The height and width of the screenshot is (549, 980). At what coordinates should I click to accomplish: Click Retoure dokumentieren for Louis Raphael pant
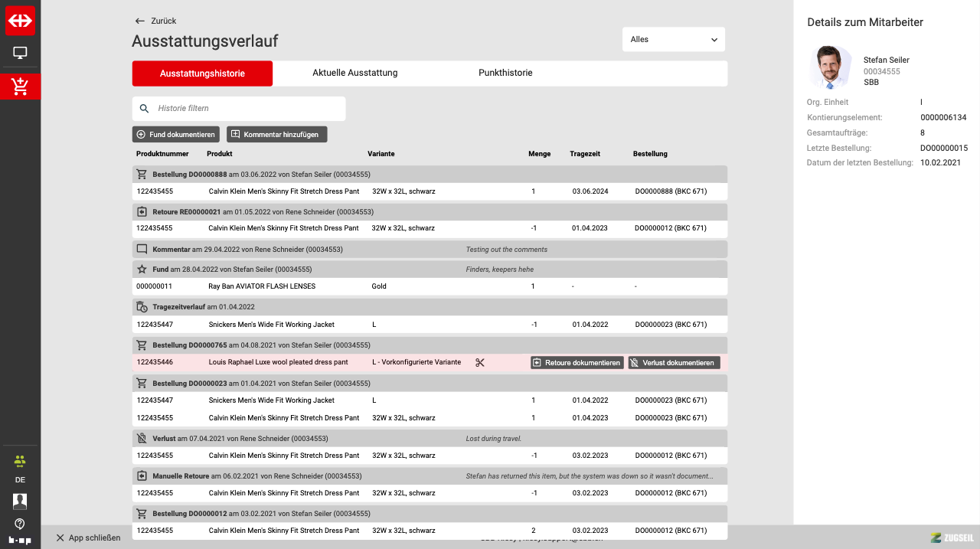point(577,363)
